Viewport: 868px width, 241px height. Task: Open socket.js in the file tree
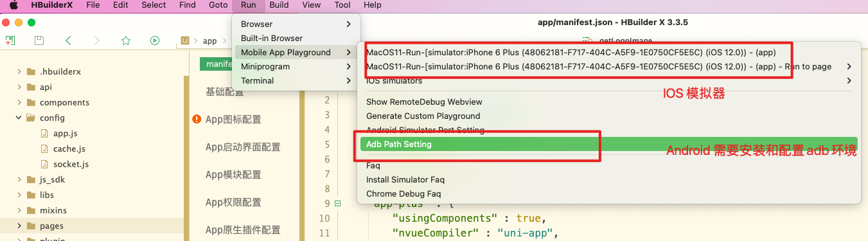[71, 164]
